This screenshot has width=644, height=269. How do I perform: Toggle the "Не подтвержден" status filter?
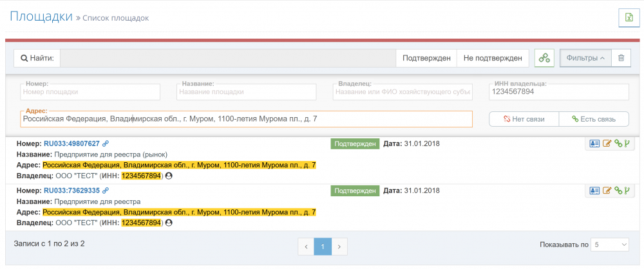493,58
